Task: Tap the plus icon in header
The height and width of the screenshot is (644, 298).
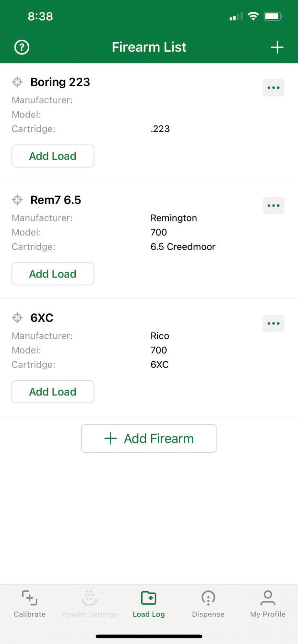Action: tap(277, 47)
